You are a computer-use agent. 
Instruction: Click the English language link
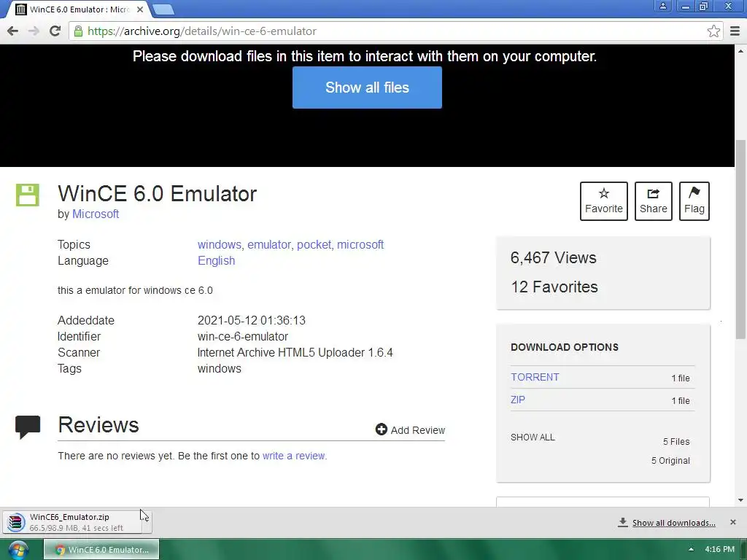pos(216,260)
